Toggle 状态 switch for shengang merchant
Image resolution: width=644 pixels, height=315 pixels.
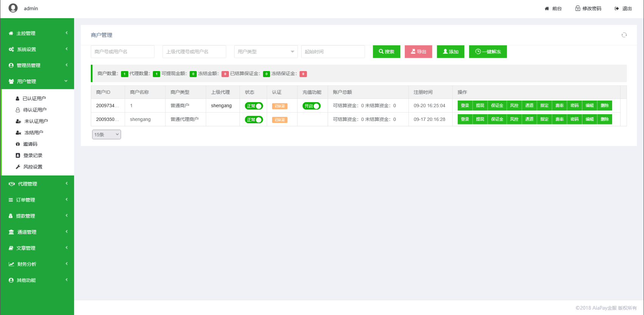click(254, 119)
